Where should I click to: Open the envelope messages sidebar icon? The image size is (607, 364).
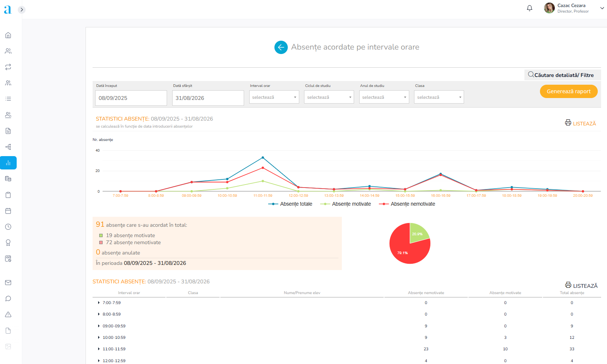pyautogui.click(x=8, y=283)
